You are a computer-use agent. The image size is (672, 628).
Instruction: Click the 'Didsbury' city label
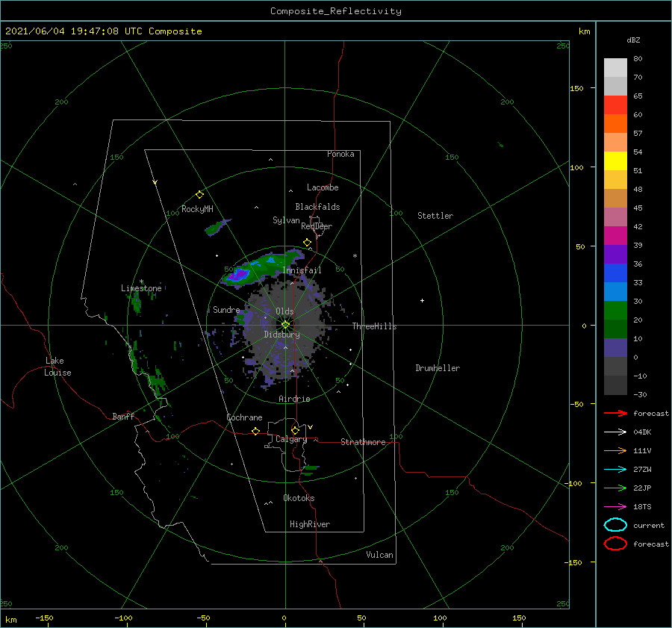pos(282,335)
